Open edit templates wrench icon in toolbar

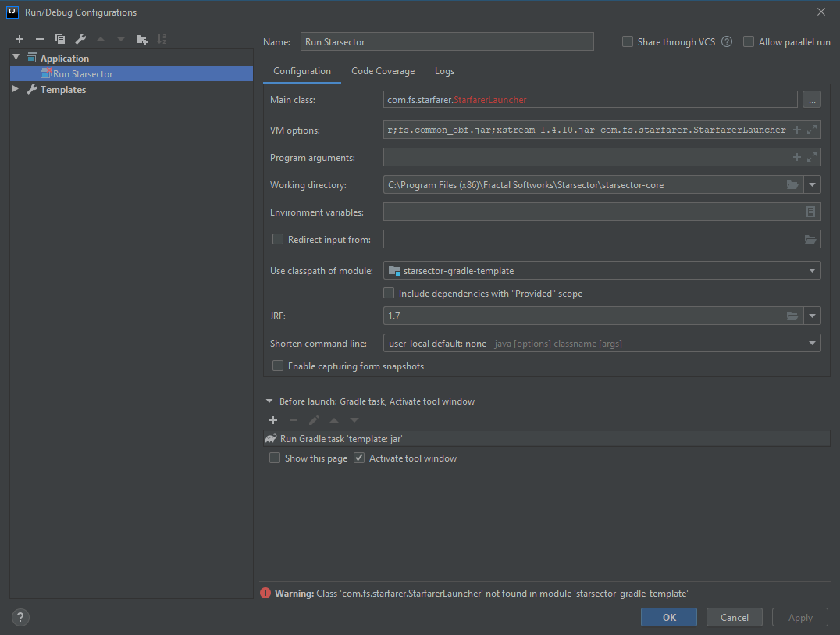pos(80,39)
